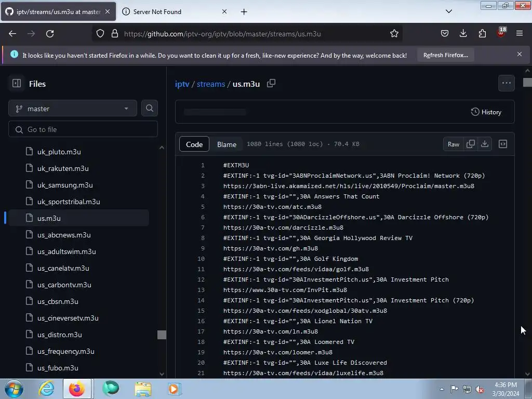Open the media player taskbar icon
532x399 pixels.
tap(174, 389)
